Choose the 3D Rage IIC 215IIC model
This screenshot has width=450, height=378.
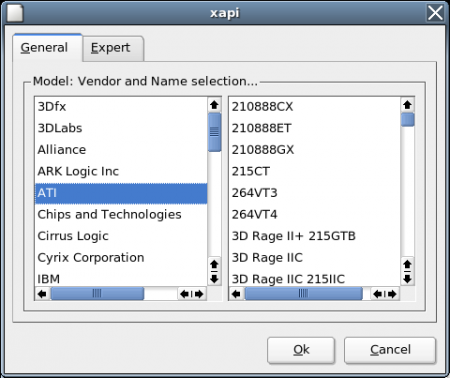(x=314, y=278)
